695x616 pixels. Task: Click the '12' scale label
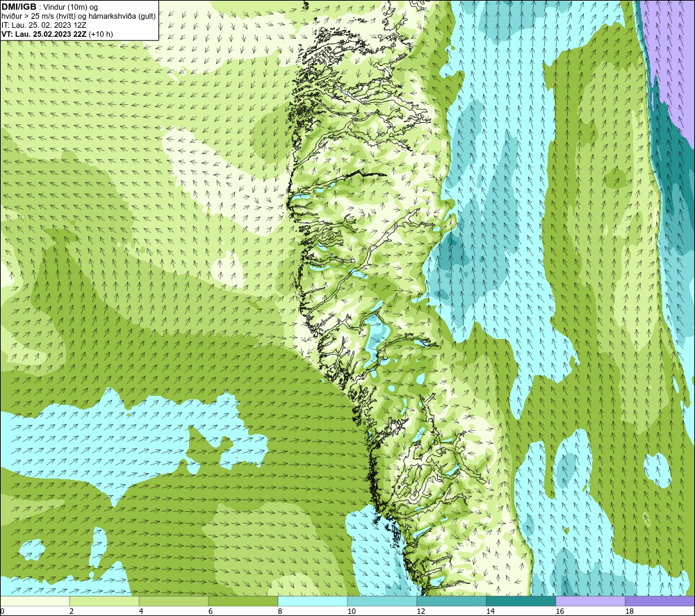[x=420, y=612]
